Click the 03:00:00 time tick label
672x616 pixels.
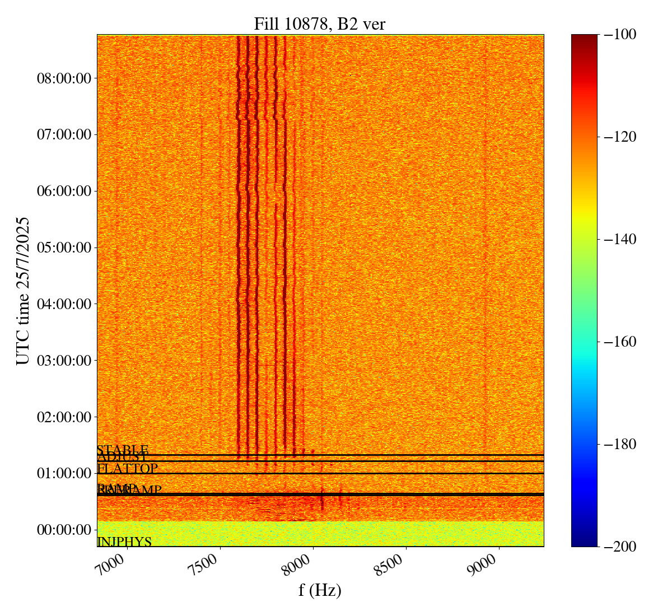point(64,361)
